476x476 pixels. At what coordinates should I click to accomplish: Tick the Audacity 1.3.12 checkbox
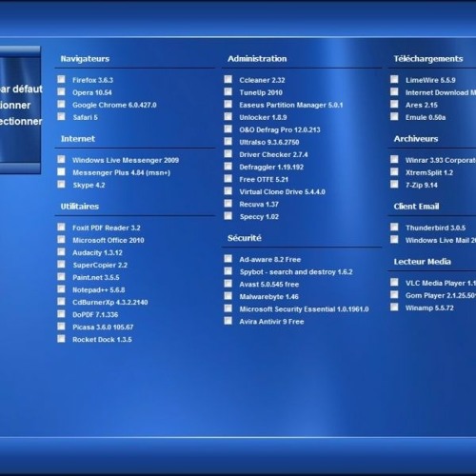point(61,251)
